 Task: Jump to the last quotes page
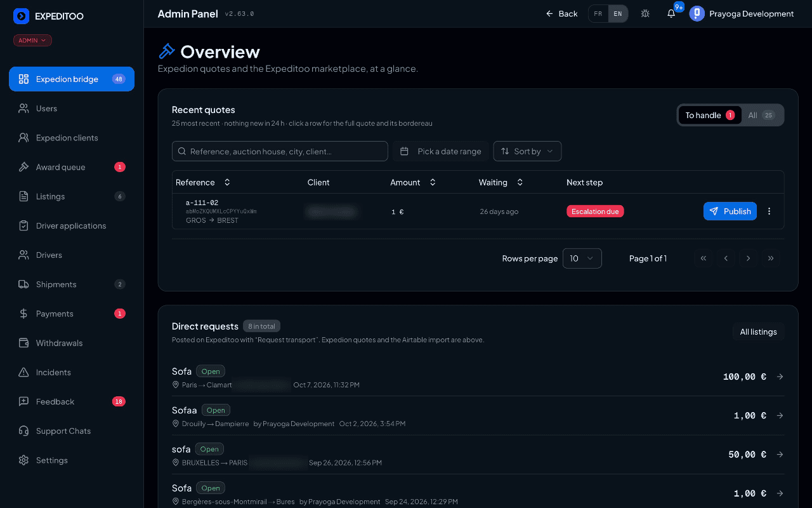coord(771,258)
